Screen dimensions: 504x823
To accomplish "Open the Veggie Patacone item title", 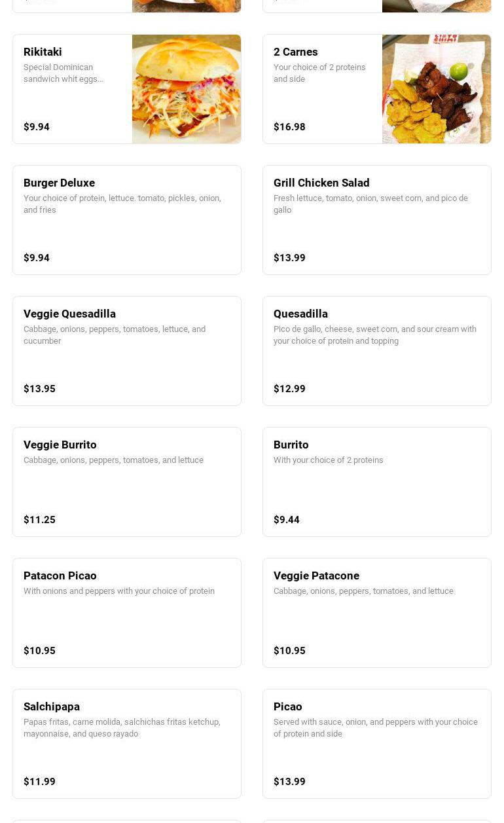I will tap(316, 576).
